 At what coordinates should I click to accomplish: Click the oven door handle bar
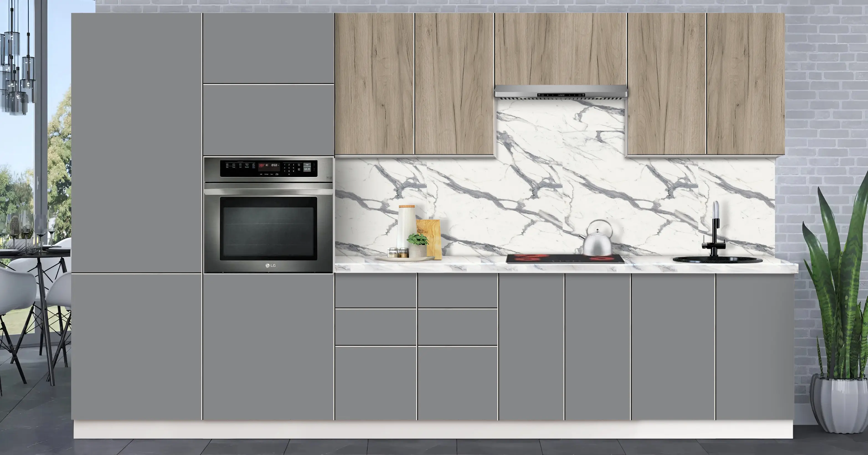coord(268,192)
